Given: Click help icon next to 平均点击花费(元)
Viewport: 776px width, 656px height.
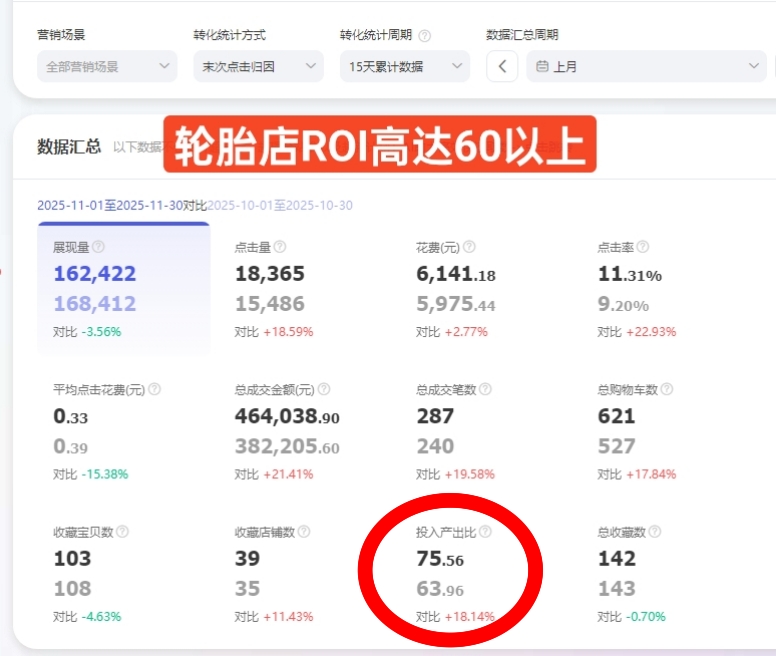Looking at the screenshot, I should click(x=154, y=389).
